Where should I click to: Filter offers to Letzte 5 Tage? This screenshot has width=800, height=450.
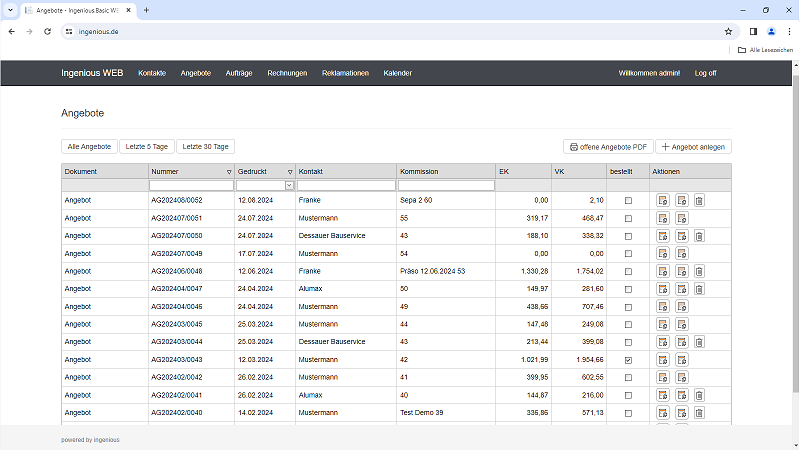coord(147,146)
